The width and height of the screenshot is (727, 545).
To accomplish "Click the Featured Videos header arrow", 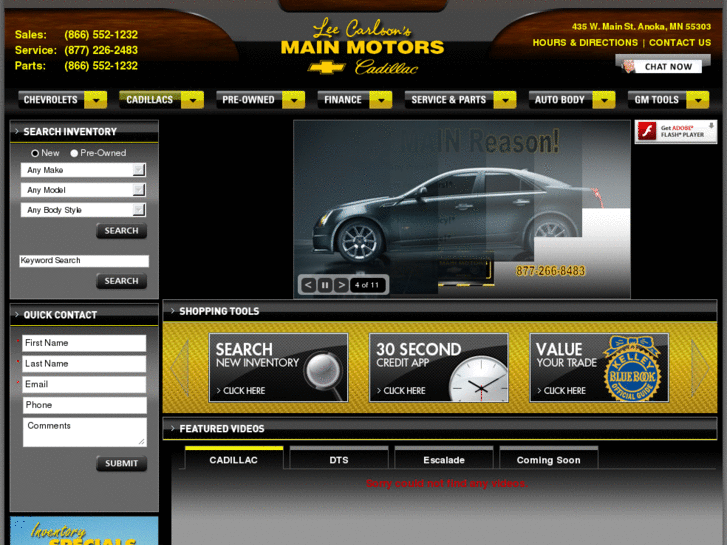I will click(172, 428).
